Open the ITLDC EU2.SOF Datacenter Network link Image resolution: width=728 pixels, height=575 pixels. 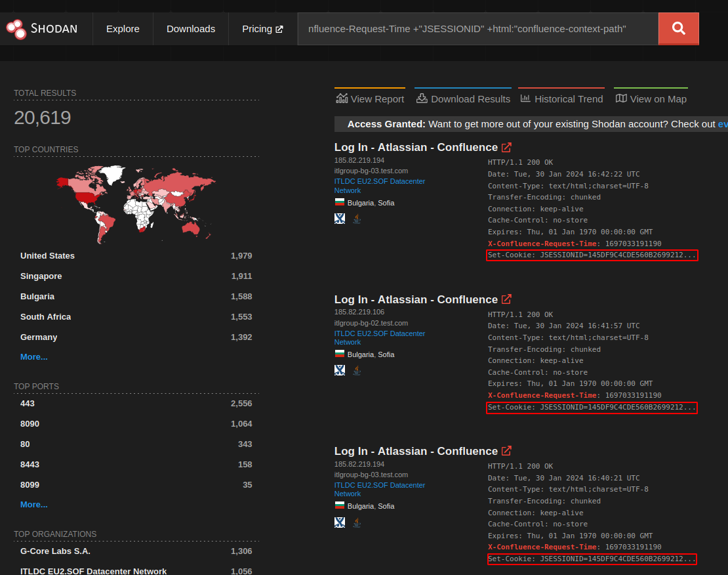379,181
